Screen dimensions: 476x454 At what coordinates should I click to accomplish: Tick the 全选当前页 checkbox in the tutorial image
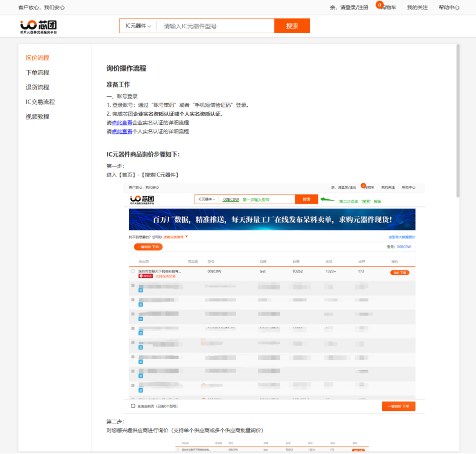click(133, 406)
